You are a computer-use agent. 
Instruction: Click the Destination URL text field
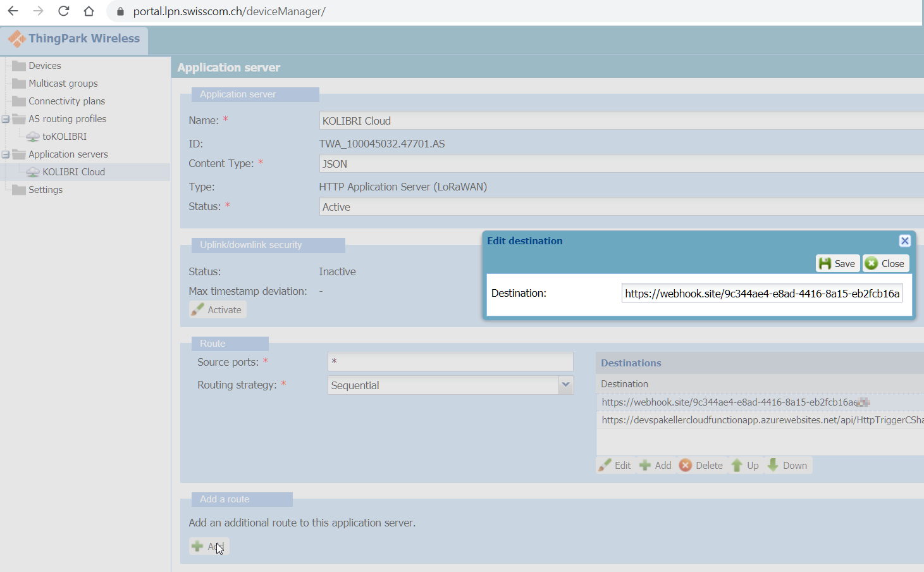[x=761, y=293]
